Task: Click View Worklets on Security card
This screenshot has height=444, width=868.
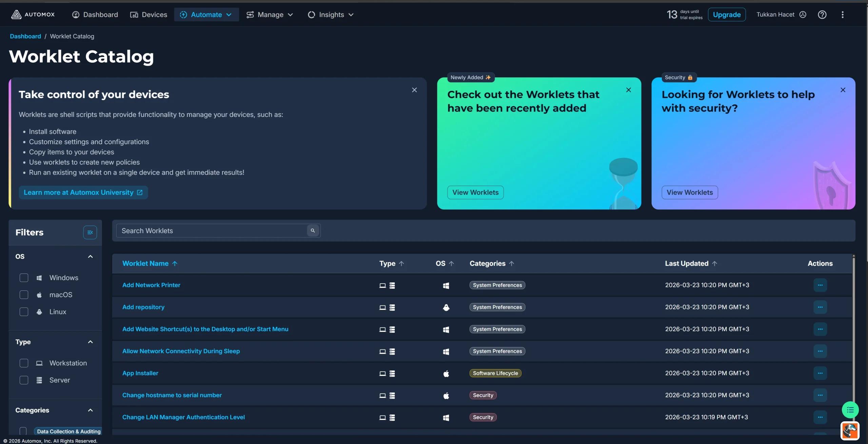Action: (x=690, y=193)
